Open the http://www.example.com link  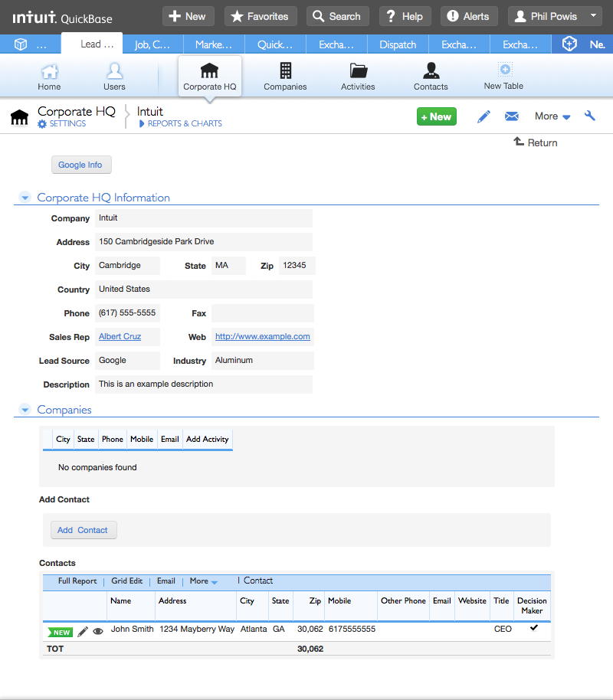263,337
